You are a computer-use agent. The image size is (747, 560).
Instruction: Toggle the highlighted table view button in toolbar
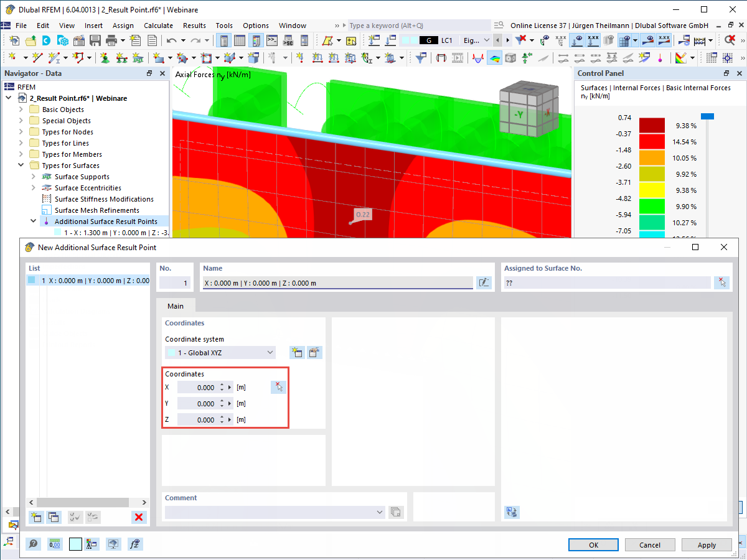(224, 40)
